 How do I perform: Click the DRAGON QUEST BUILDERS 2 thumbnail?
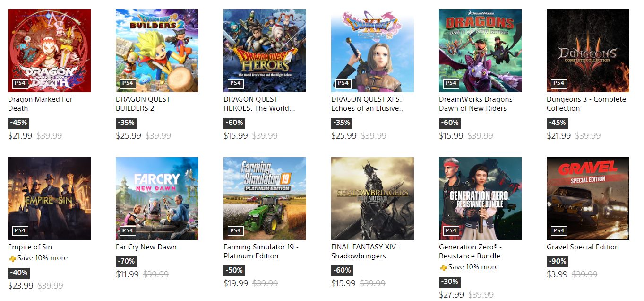157,51
